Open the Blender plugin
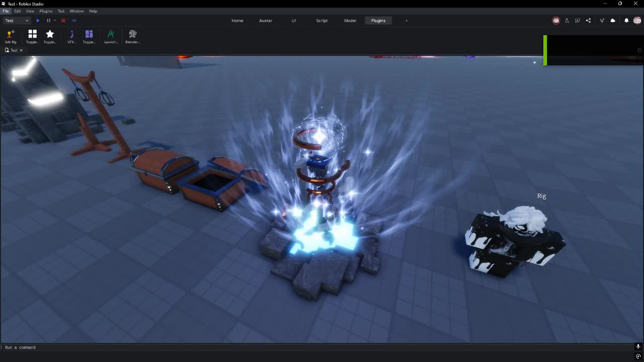 (x=133, y=37)
